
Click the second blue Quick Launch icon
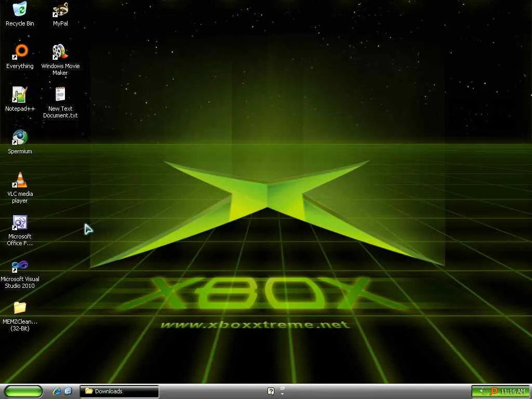[68, 391]
